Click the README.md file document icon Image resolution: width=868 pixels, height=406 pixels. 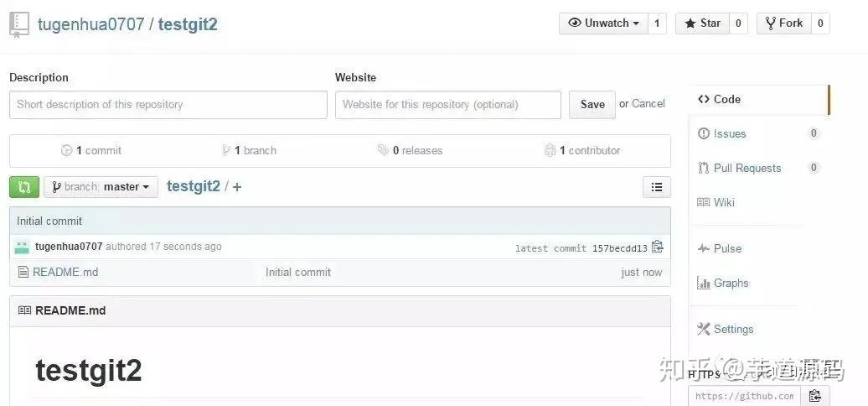23,272
